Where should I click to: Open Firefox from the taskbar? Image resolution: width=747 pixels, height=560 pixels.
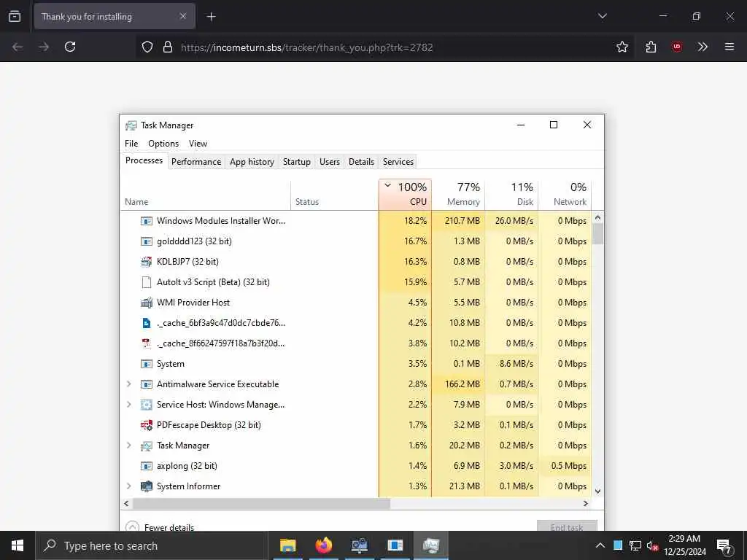point(323,545)
